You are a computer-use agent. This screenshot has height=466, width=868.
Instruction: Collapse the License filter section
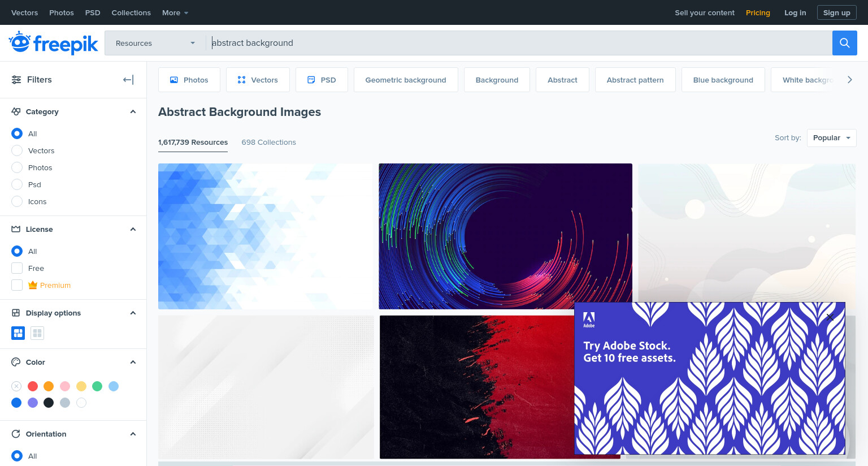pos(133,229)
